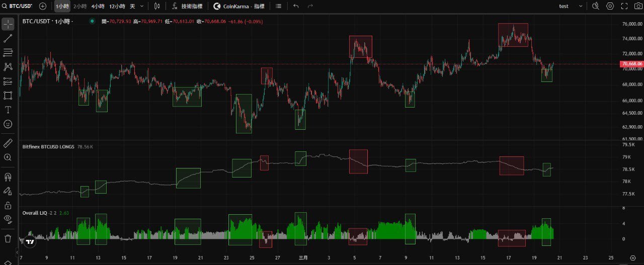Image resolution: width=644 pixels, height=265 pixels.
Task: Select the text annotation tool
Action: click(x=8, y=110)
